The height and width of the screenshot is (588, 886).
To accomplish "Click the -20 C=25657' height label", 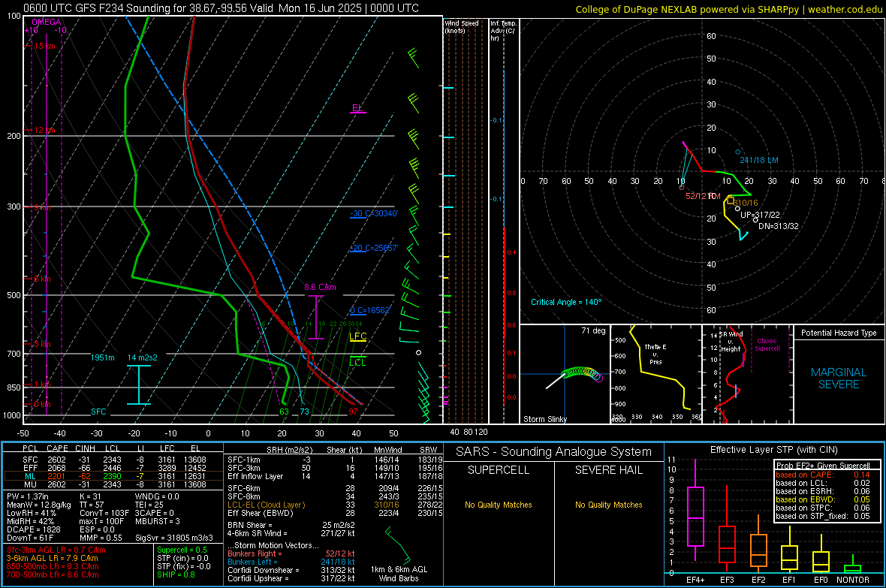I will [x=373, y=248].
